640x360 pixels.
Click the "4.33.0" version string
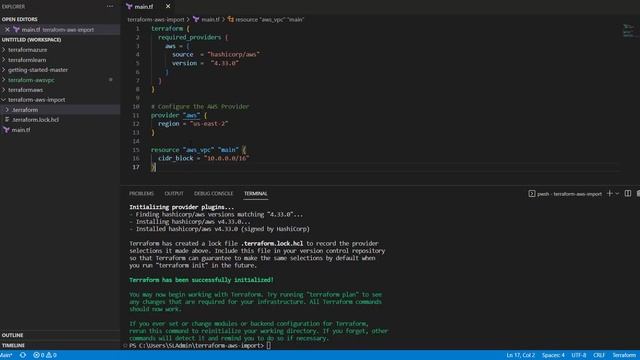click(225, 63)
